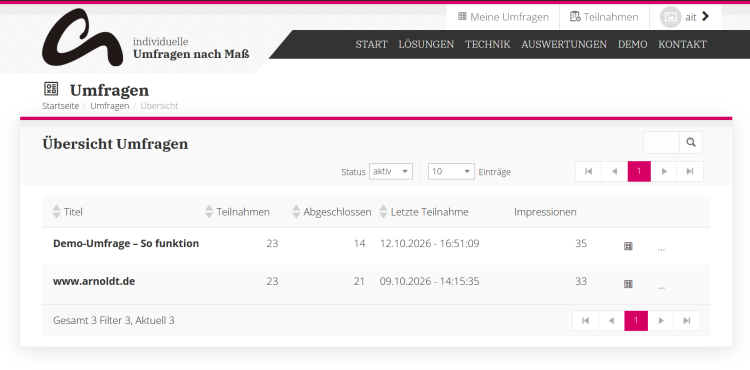
Task: Go to next page, top pagination
Action: tap(664, 172)
